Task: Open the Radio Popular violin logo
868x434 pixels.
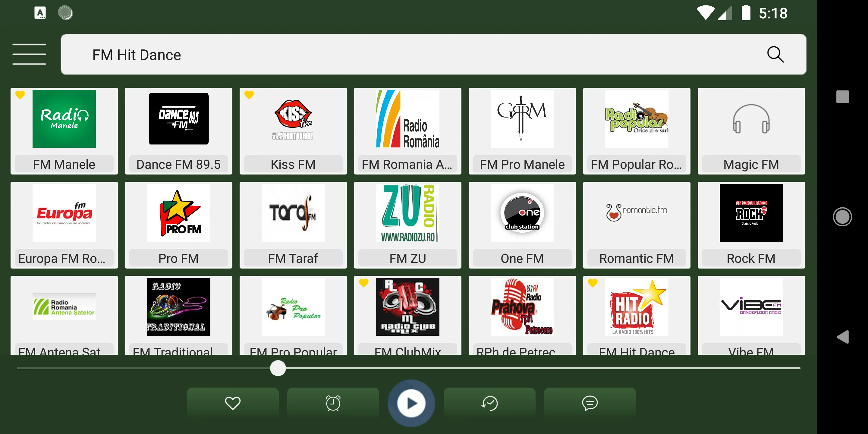Action: [637, 119]
